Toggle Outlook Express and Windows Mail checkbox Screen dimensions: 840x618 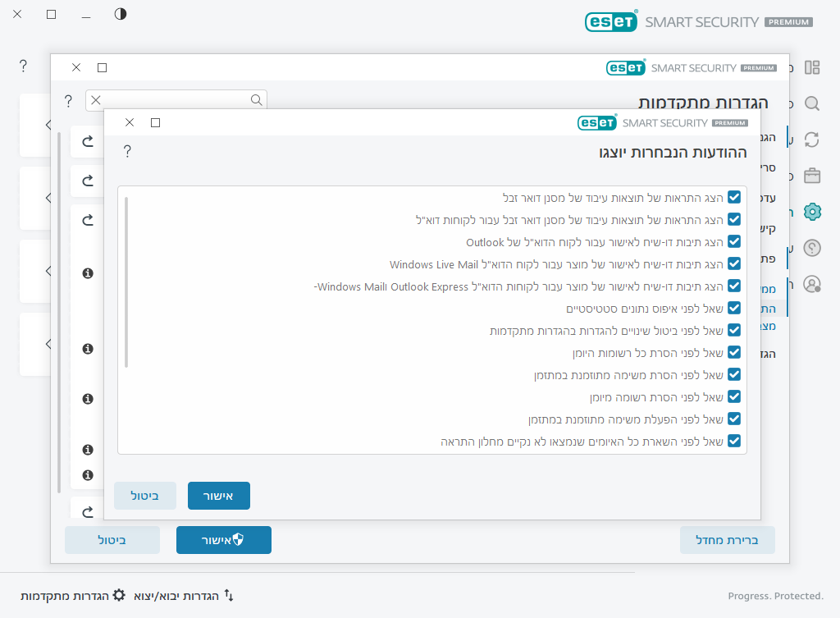pyautogui.click(x=734, y=286)
